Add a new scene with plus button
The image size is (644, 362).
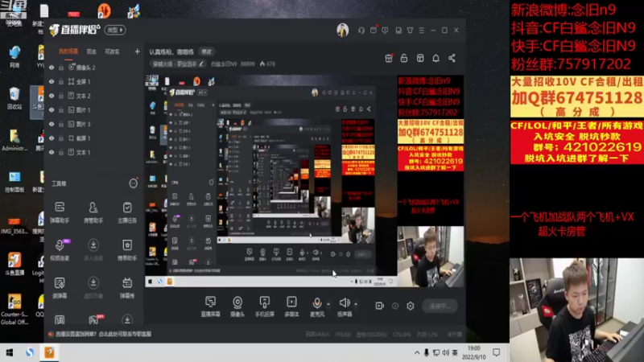tap(137, 51)
